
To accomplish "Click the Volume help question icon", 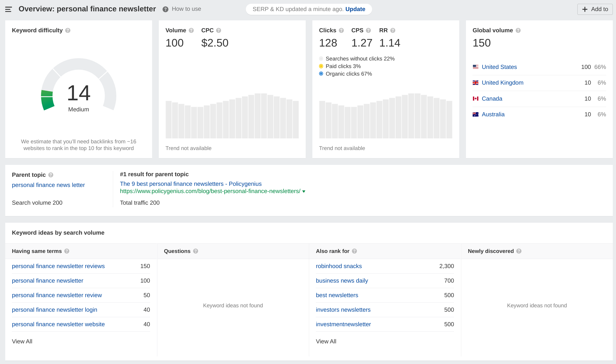I will pos(191,31).
